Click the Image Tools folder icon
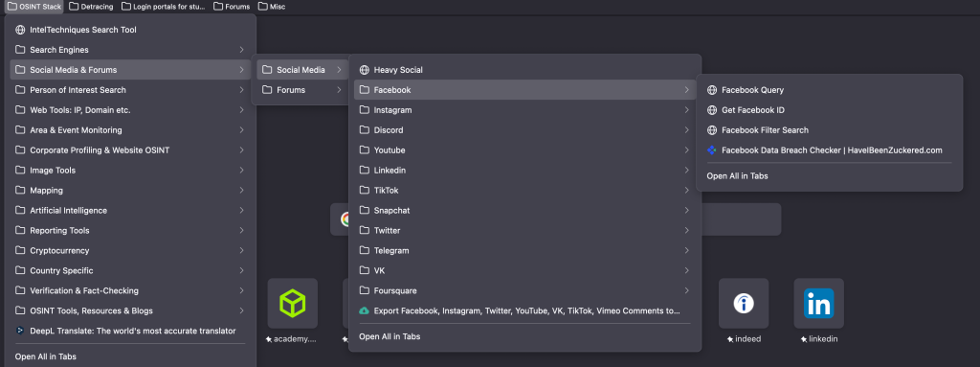The width and height of the screenshot is (980, 367). (x=20, y=170)
